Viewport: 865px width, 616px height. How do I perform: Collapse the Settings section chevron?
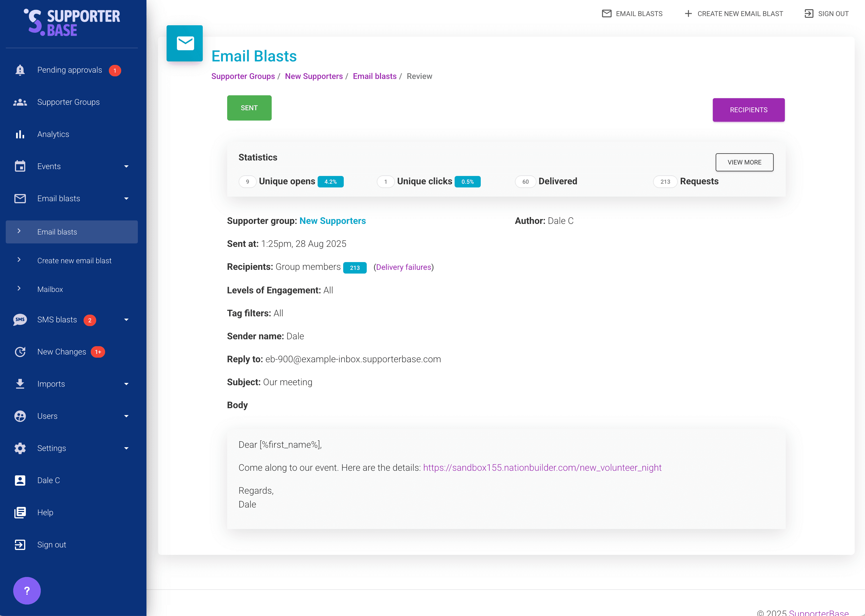(126, 448)
